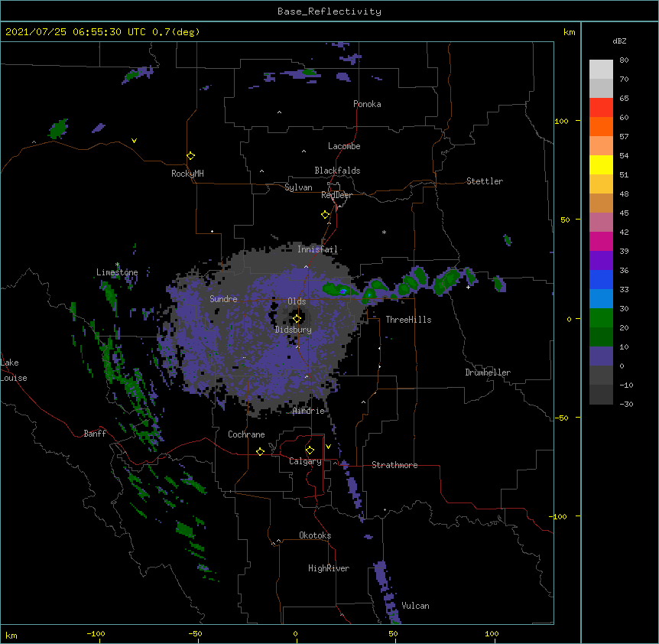Click the -30 value at legend bottom
The image size is (659, 644).
626,405
